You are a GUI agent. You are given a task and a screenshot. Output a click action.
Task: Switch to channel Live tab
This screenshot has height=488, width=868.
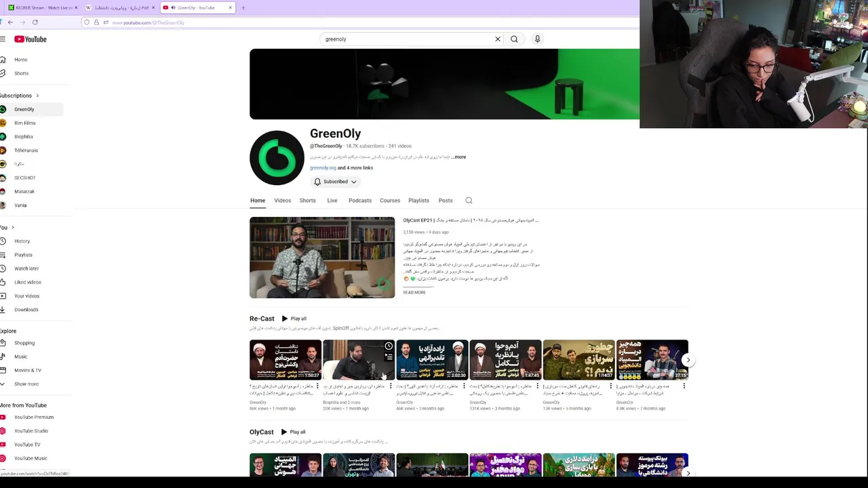332,201
